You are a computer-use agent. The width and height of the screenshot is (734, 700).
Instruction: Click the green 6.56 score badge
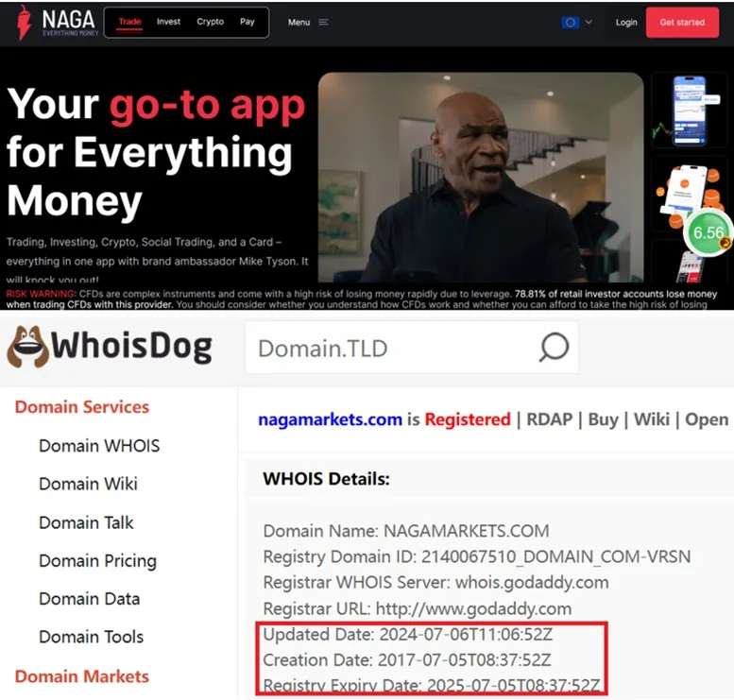(708, 232)
